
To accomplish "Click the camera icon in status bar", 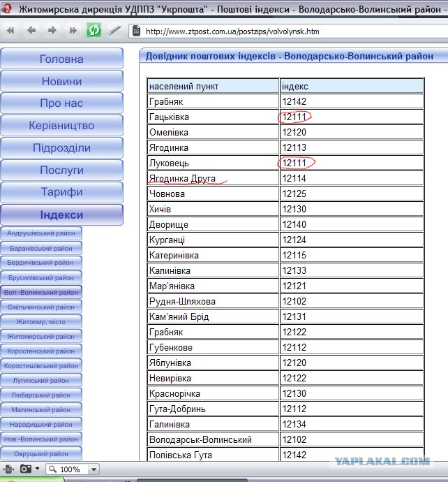I will pos(26,469).
